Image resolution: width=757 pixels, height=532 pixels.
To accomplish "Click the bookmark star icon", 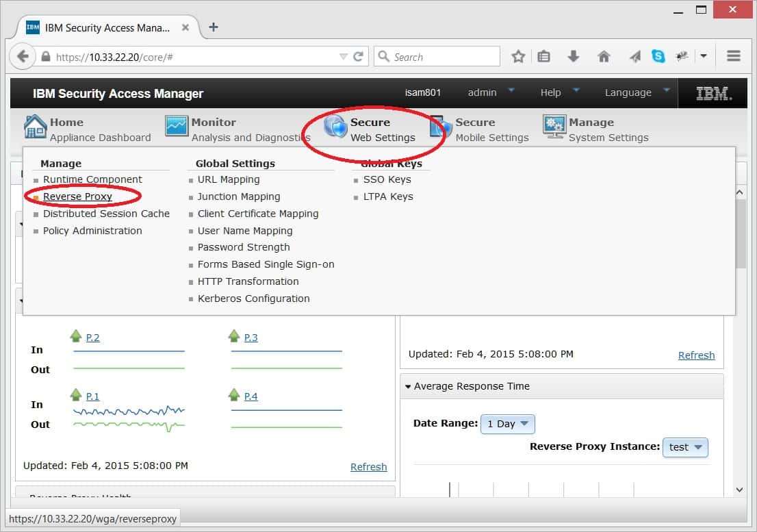I will point(518,55).
